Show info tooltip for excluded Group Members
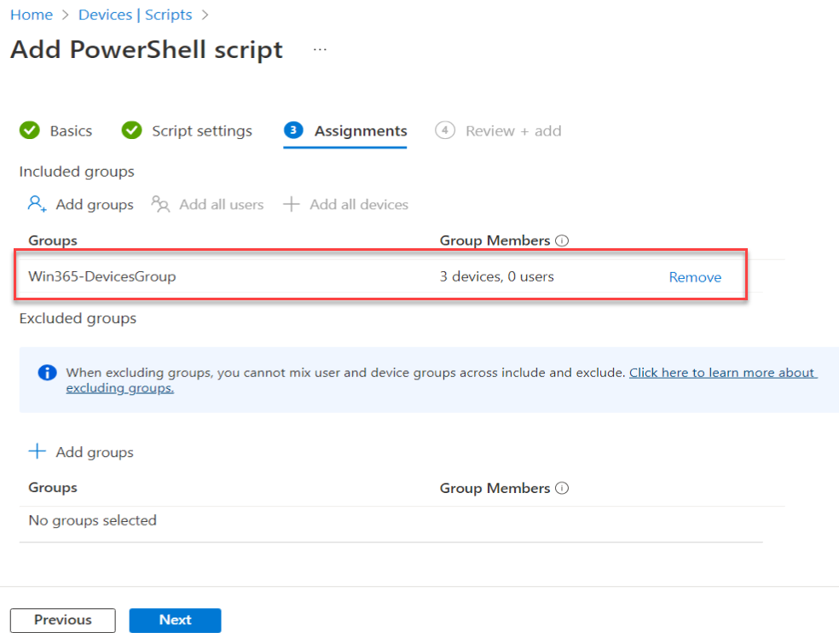Screen dimensions: 839x644 tap(562, 488)
